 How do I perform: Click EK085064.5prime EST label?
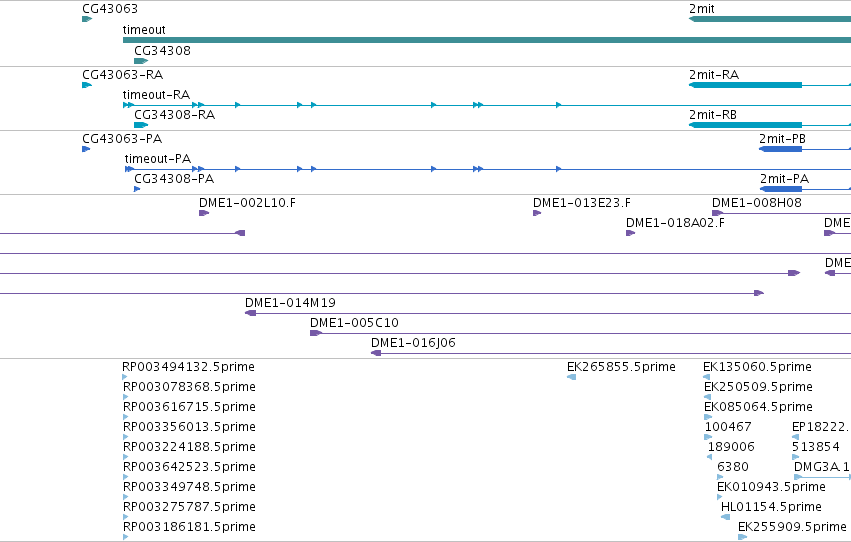[x=758, y=407]
